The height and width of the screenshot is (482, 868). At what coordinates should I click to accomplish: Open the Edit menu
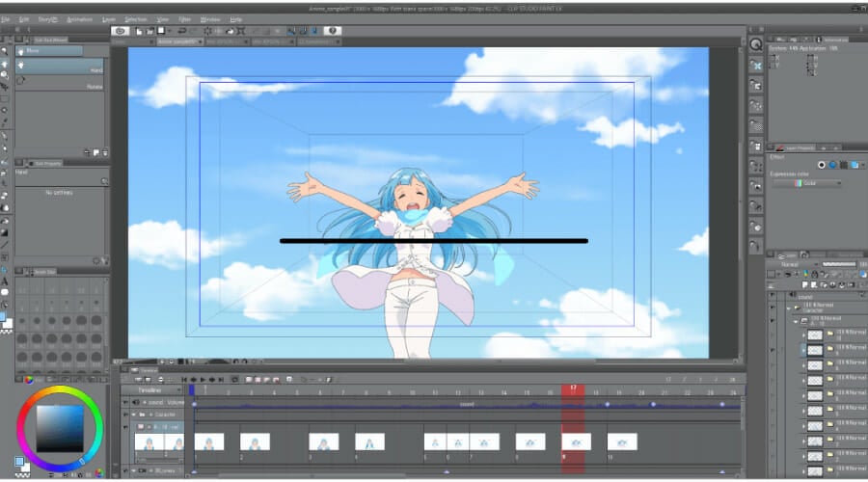[x=24, y=19]
